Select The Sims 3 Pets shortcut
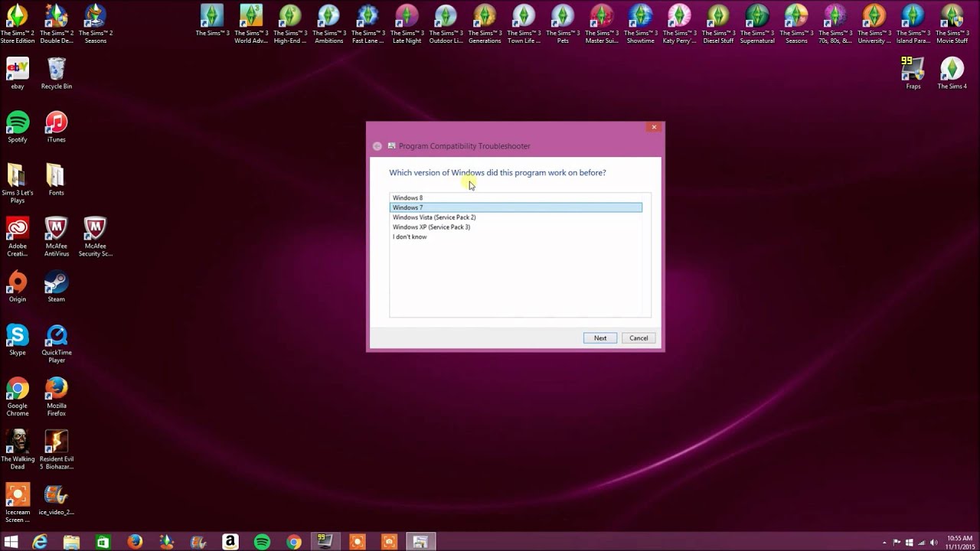The height and width of the screenshot is (551, 980). pyautogui.click(x=563, y=24)
